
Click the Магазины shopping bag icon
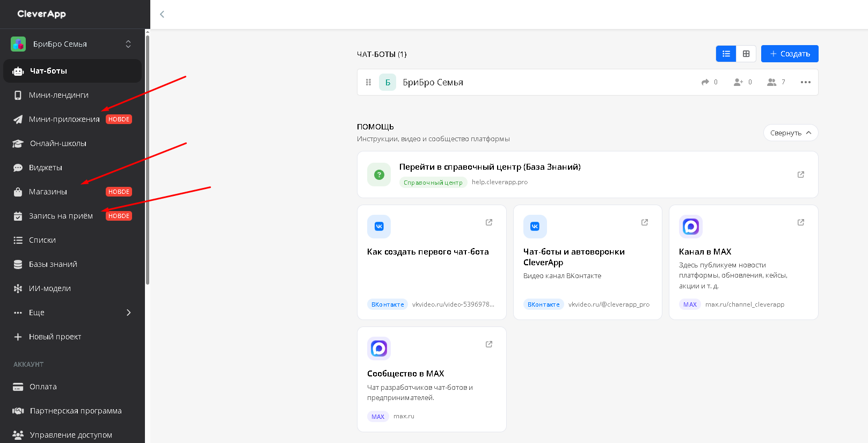click(18, 192)
